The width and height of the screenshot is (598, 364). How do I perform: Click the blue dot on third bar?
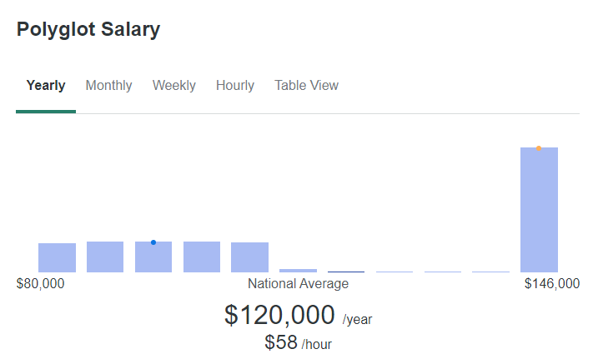point(153,242)
